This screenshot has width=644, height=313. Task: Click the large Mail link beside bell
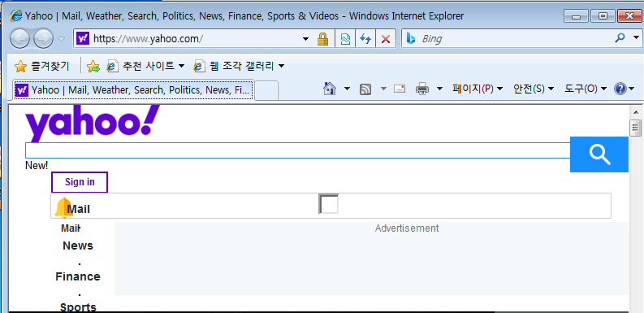tap(79, 210)
